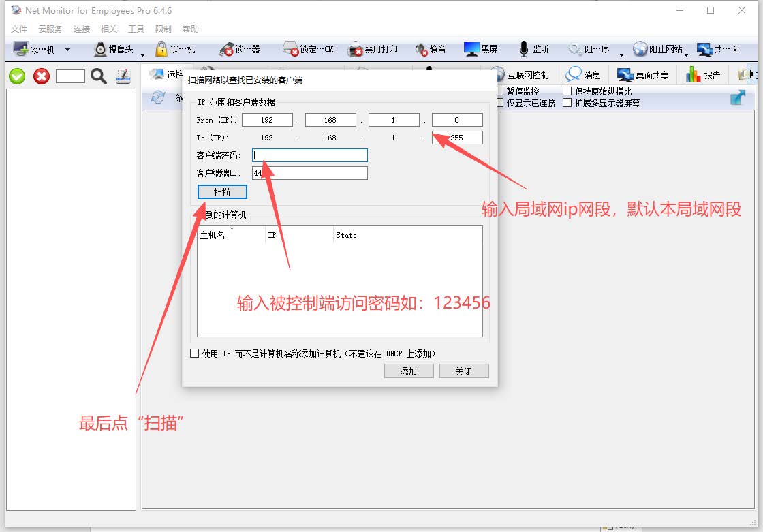The image size is (763, 532).
Task: Expand the add computer (添…机) dropdown arrow
Action: 67,50
